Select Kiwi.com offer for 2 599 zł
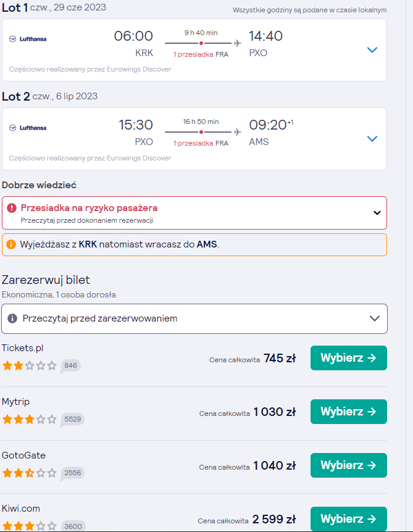Image resolution: width=413 pixels, height=532 pixels. [349, 519]
